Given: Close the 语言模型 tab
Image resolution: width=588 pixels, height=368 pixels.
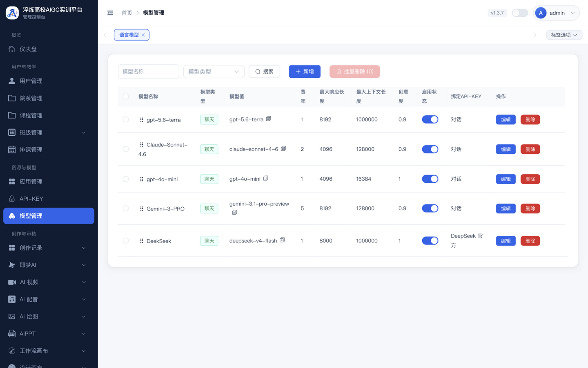Looking at the screenshot, I should pyautogui.click(x=143, y=35).
